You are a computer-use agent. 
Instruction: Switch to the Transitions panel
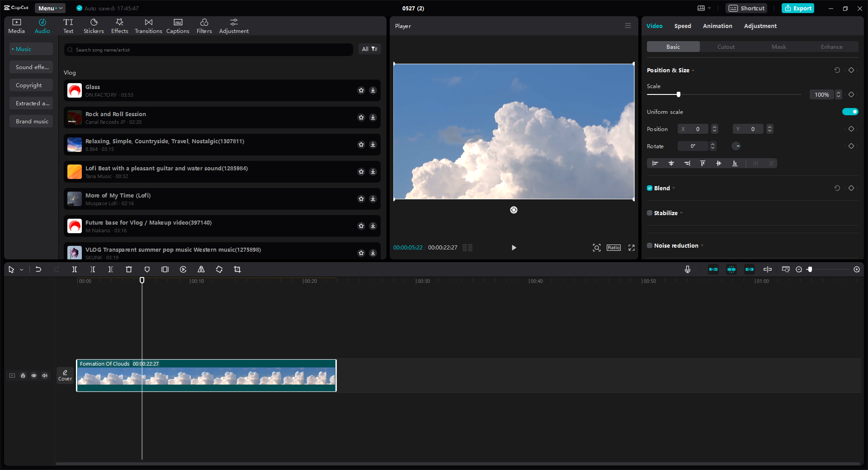[148, 25]
